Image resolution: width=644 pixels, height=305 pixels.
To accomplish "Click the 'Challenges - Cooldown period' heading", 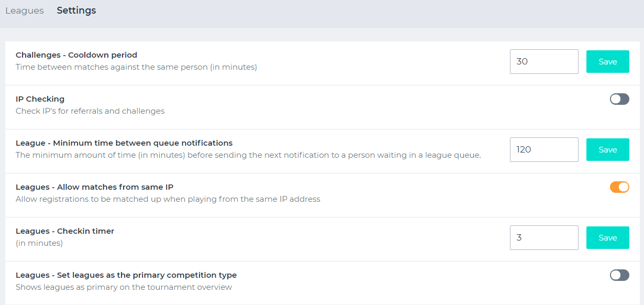I will [76, 55].
